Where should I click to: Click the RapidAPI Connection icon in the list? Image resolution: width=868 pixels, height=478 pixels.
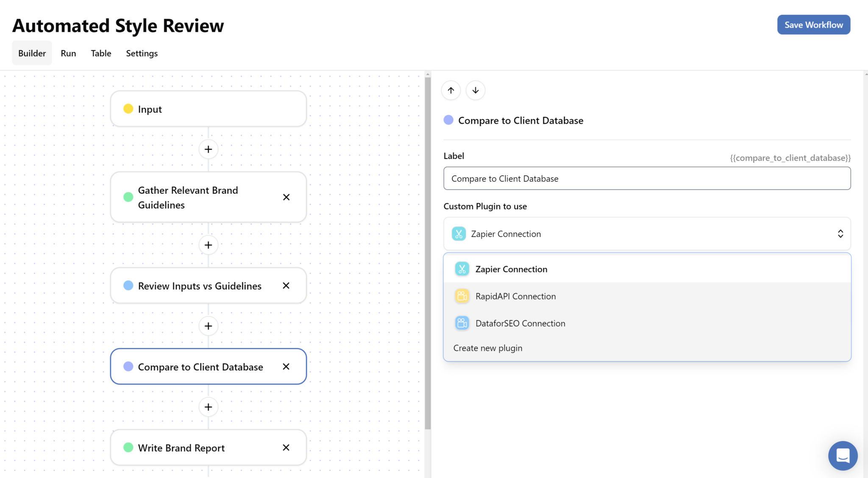coord(462,296)
